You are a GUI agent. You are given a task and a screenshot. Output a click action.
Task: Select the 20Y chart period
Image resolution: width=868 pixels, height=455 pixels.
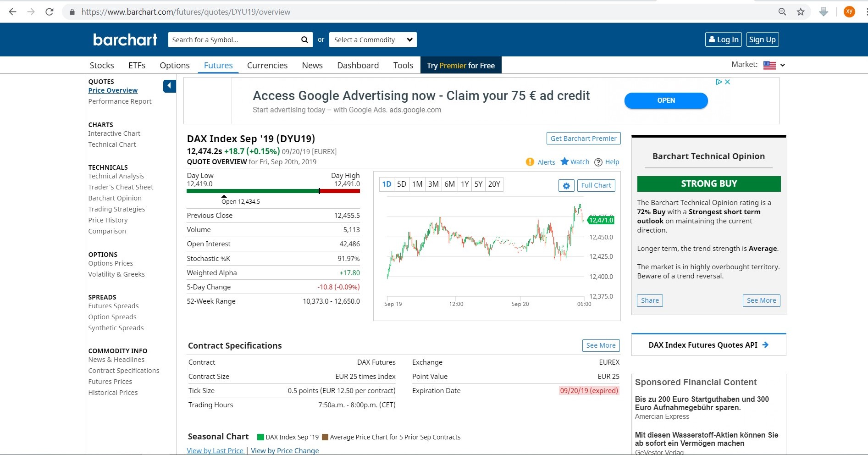click(x=494, y=184)
